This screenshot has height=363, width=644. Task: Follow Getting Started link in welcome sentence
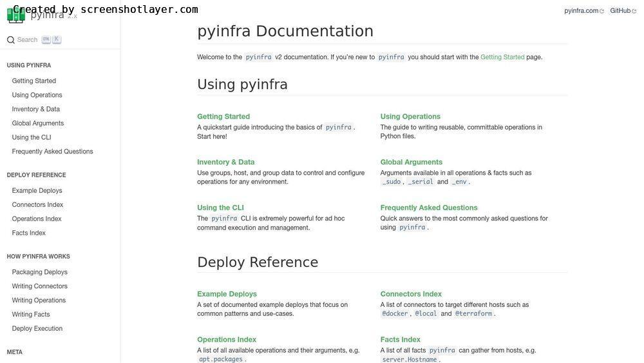502,57
